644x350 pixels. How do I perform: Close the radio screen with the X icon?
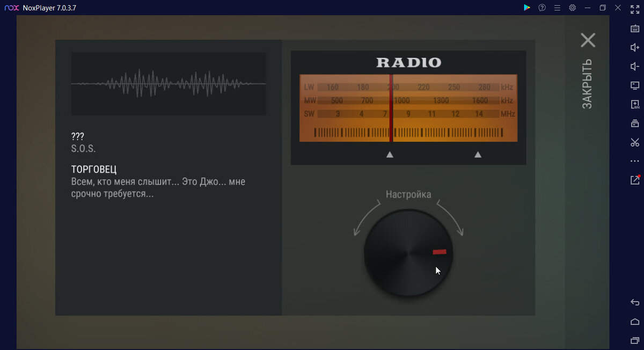coord(588,40)
